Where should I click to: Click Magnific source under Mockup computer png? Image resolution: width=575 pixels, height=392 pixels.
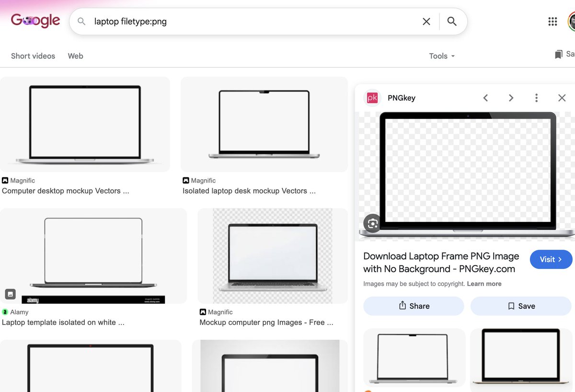(x=216, y=312)
